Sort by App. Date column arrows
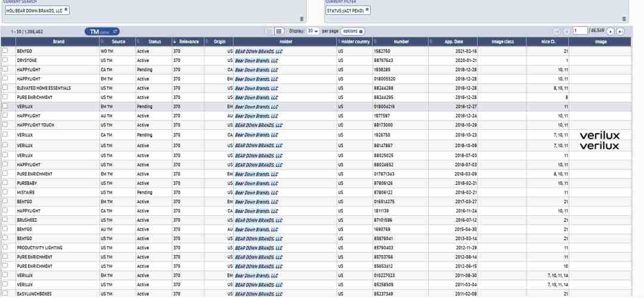This screenshot has width=644, height=298. [431, 42]
